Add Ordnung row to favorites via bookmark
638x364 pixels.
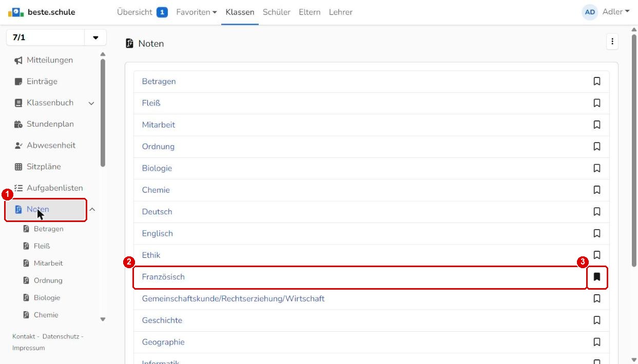[597, 147]
